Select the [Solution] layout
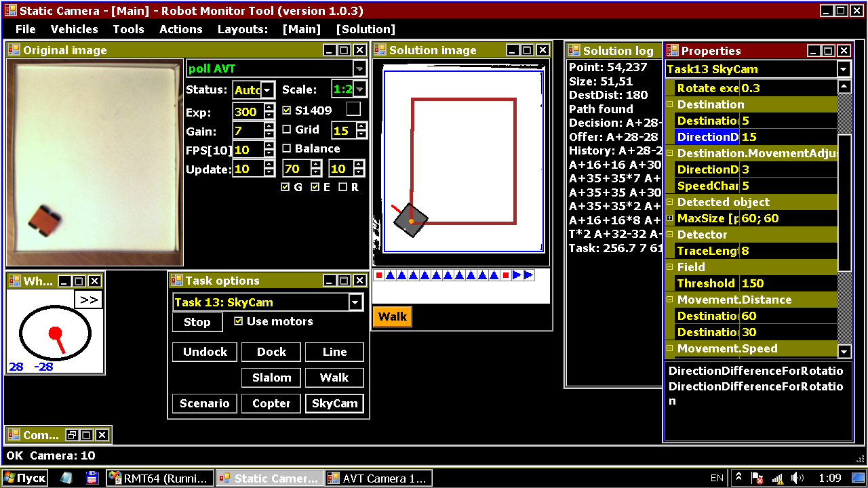Screen dimensions: 868x488 tap(366, 29)
